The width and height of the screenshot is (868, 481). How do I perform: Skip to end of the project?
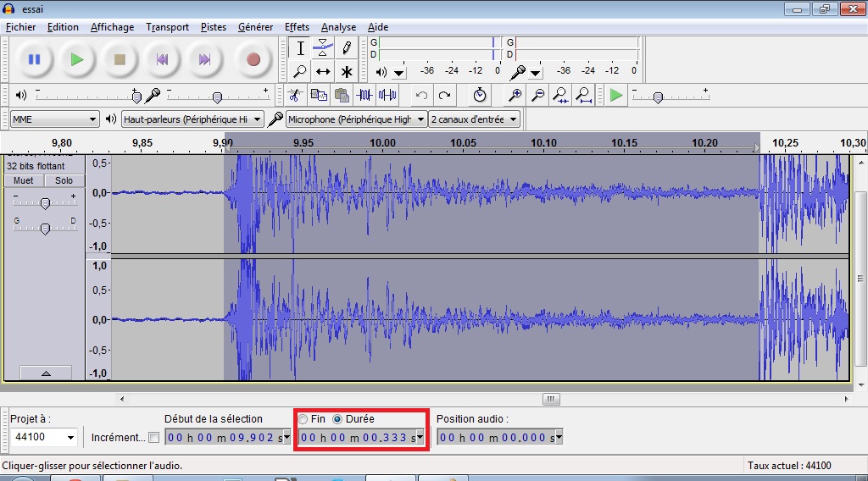pyautogui.click(x=205, y=59)
